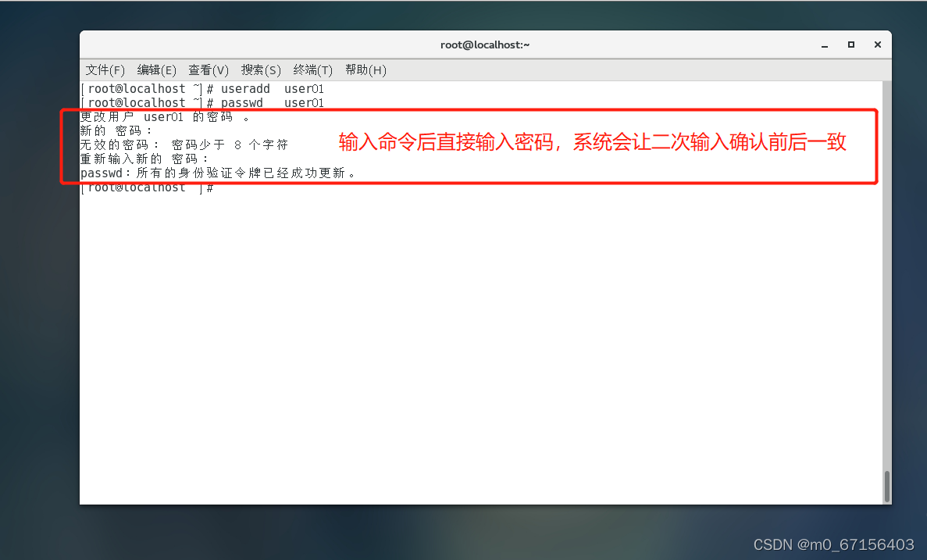927x560 pixels.
Task: Click the last empty shell prompt line
Action: click(x=147, y=188)
